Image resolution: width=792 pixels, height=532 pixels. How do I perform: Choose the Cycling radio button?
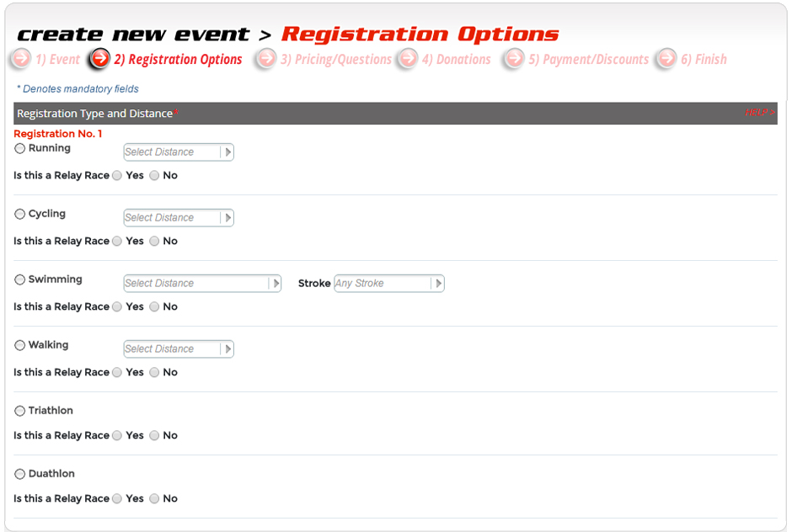pyautogui.click(x=20, y=215)
